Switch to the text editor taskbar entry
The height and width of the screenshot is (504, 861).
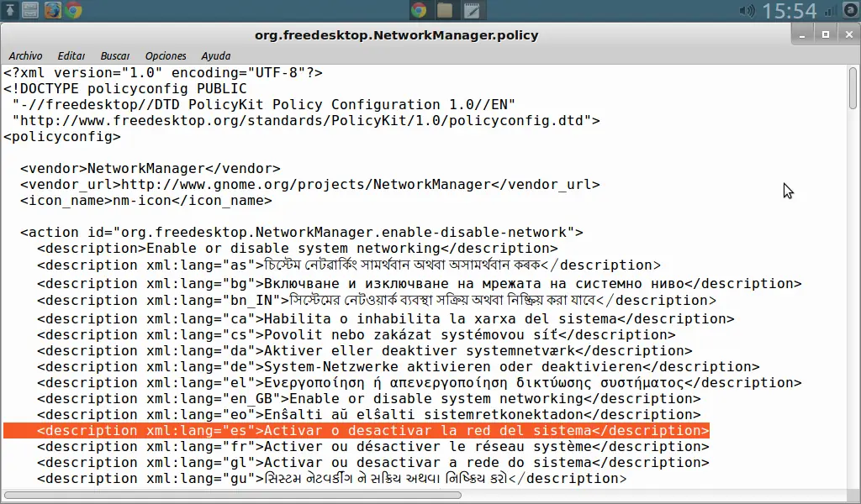click(x=472, y=10)
